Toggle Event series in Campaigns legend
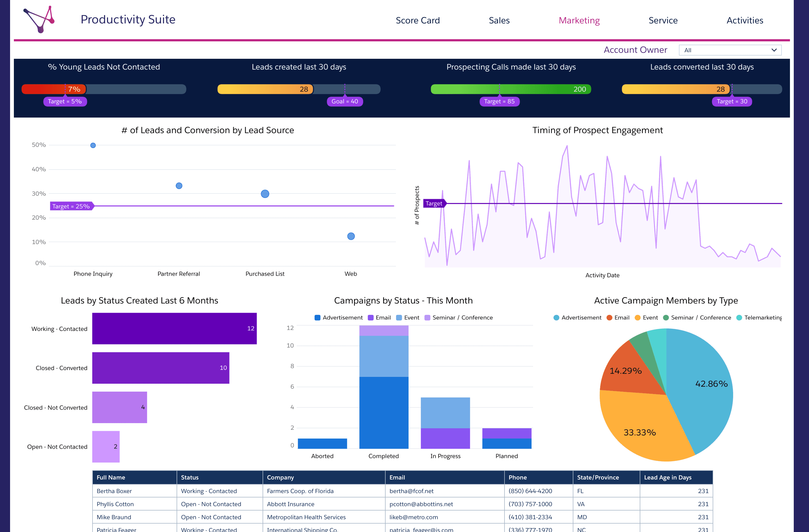The width and height of the screenshot is (809, 532). click(x=408, y=318)
